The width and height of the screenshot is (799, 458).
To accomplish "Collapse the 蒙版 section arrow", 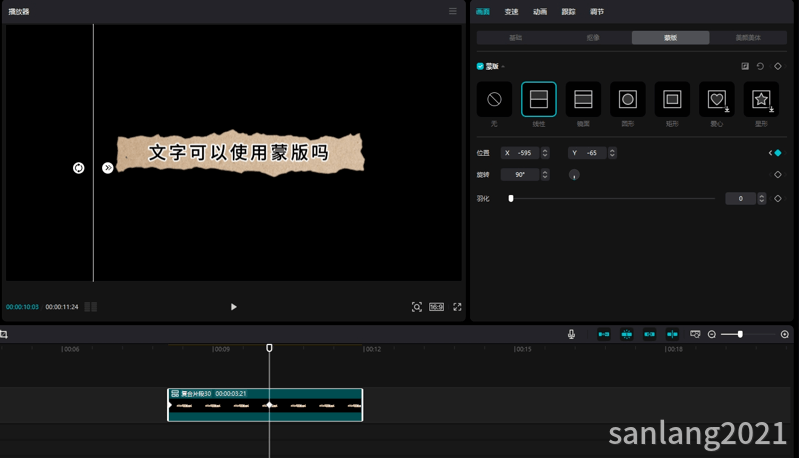I will (x=503, y=67).
